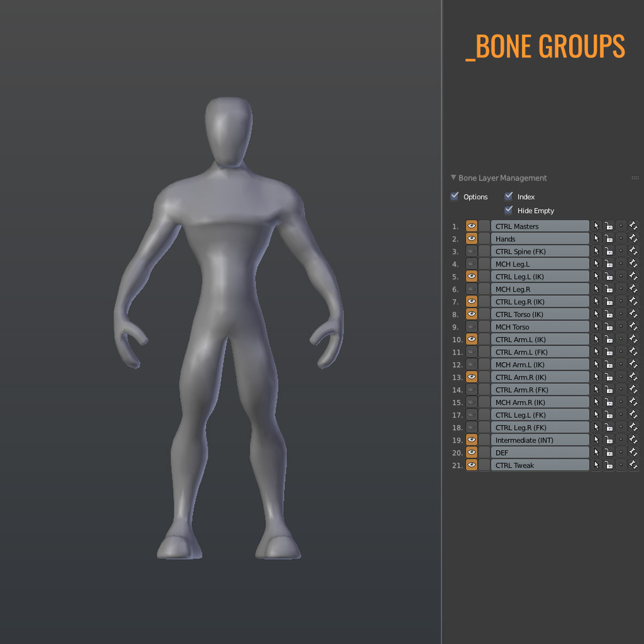Click the blank square beside the Hands eye toggle
This screenshot has height=644, width=644.
[x=484, y=238]
